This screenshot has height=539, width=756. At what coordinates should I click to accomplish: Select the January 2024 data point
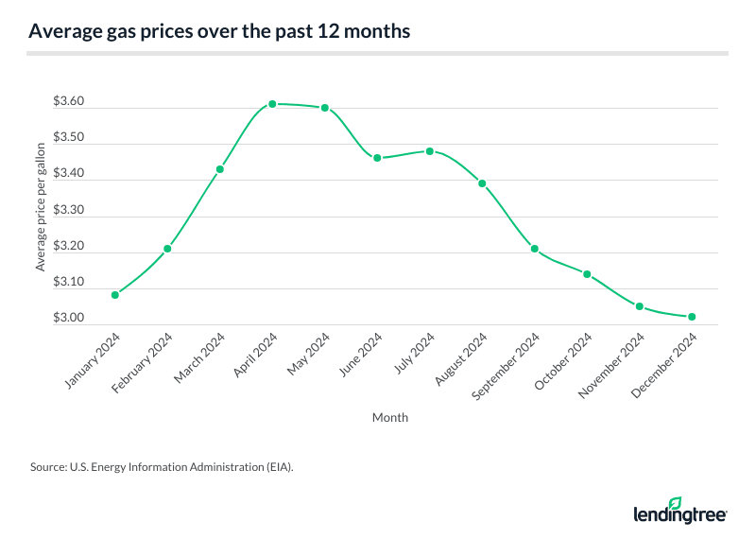tap(115, 295)
